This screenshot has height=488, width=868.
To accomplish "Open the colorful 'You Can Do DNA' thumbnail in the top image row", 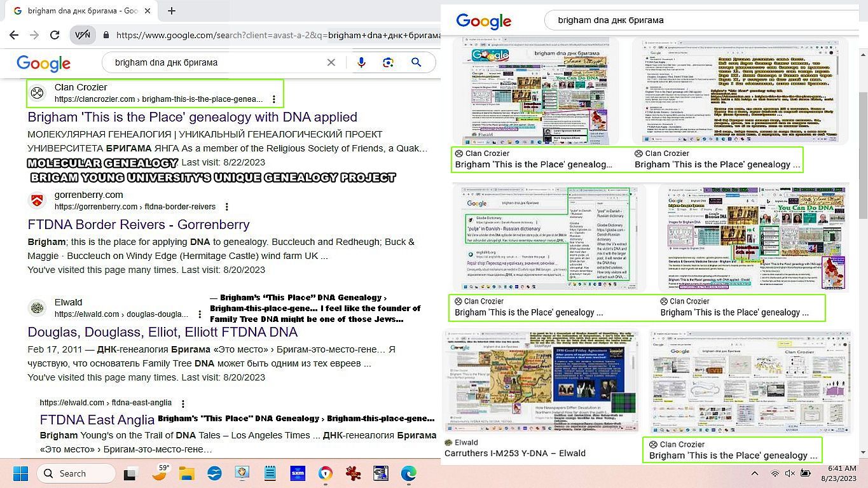I will pyautogui.click(x=535, y=91).
